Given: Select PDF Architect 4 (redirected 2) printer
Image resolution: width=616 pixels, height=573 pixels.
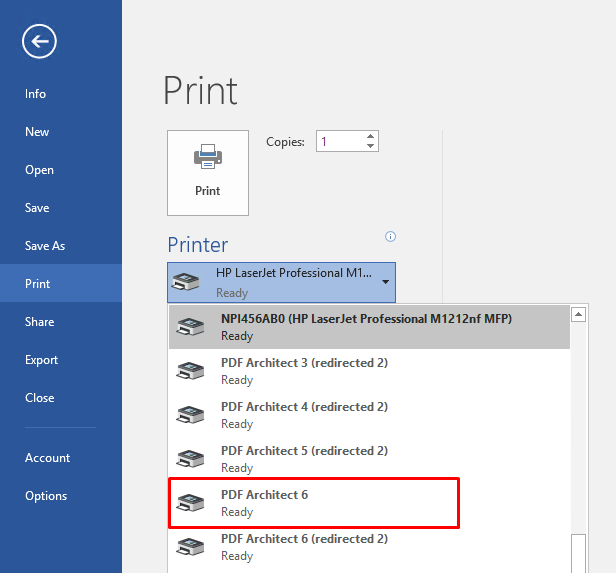Looking at the screenshot, I should 369,415.
